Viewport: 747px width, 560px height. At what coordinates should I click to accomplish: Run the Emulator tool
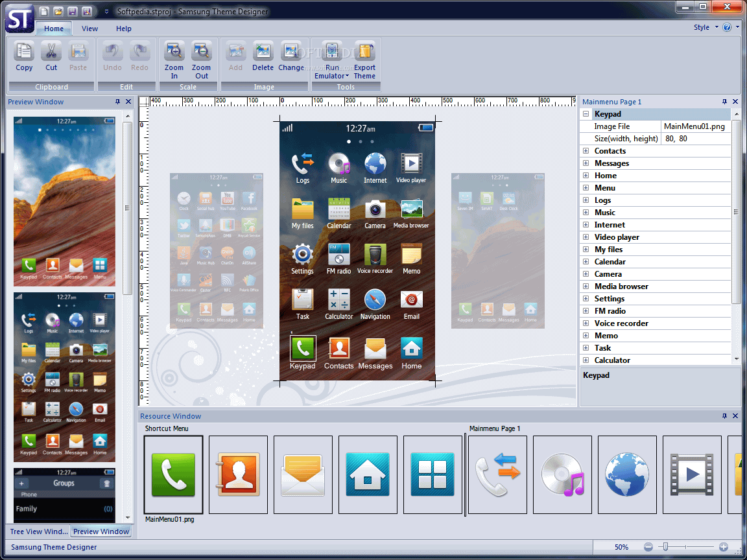[x=331, y=60]
